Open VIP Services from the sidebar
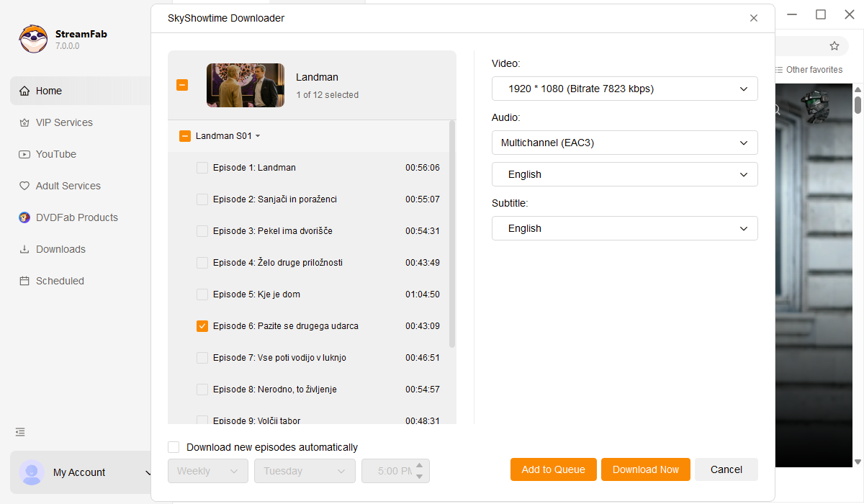The image size is (864, 504). tap(63, 122)
